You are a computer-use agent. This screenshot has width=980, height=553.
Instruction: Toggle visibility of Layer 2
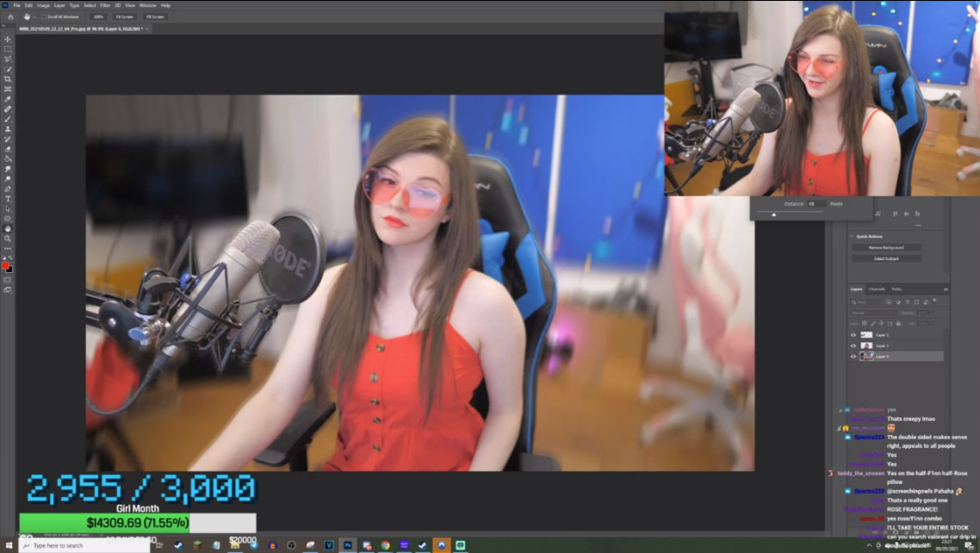[x=853, y=335]
